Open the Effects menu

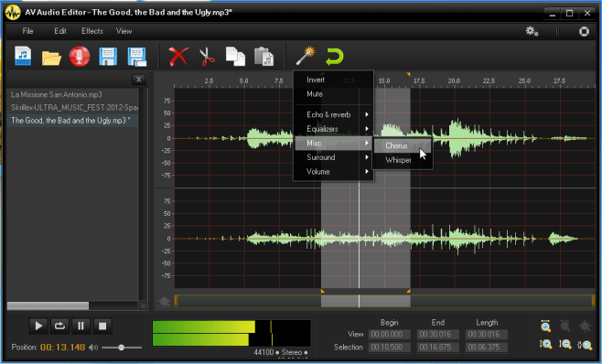pos(92,31)
